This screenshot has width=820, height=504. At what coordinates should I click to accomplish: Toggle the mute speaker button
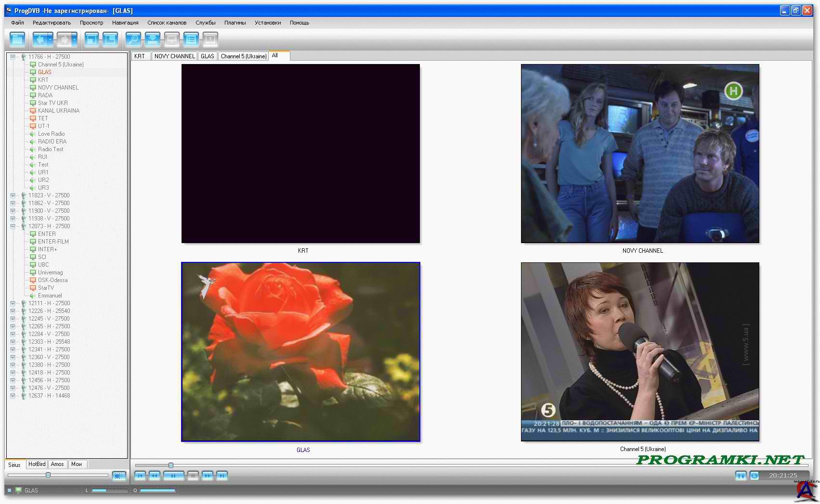(x=119, y=476)
